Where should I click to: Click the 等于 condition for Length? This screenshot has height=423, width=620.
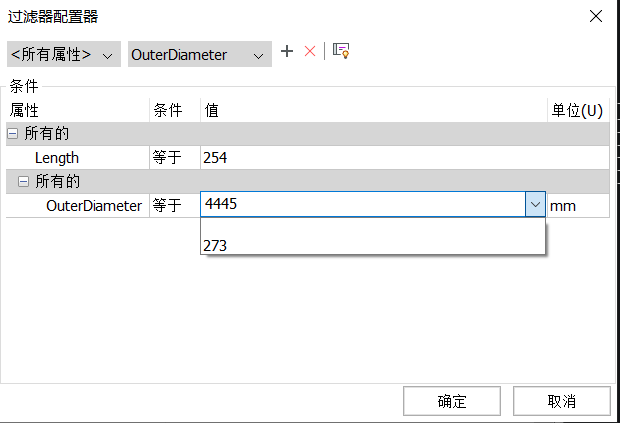pyautogui.click(x=175, y=158)
